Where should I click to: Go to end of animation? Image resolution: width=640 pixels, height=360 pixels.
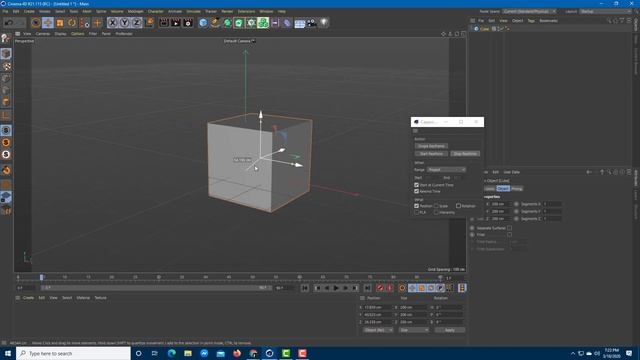point(367,288)
